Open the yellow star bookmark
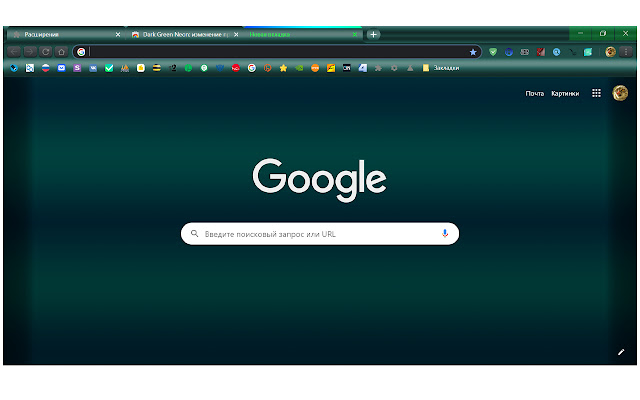 [x=283, y=68]
